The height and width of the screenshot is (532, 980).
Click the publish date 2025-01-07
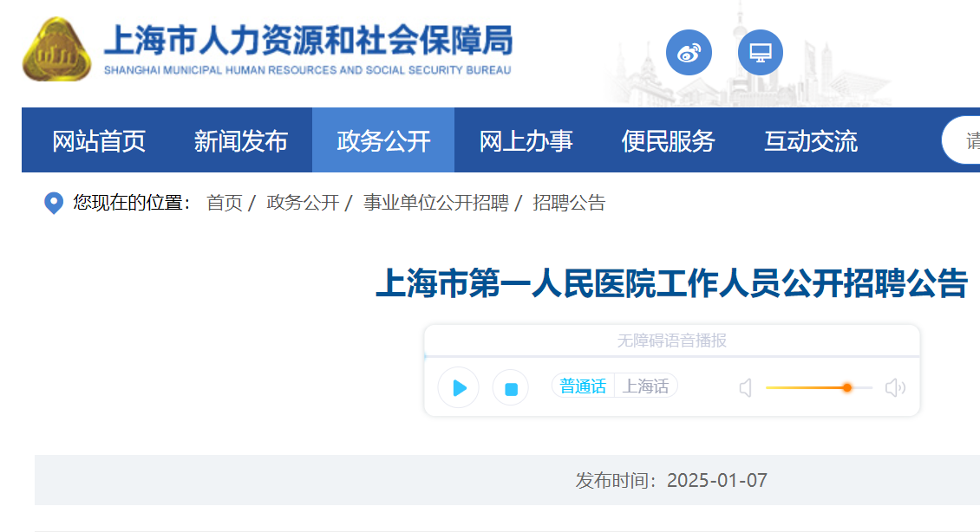coord(717,480)
